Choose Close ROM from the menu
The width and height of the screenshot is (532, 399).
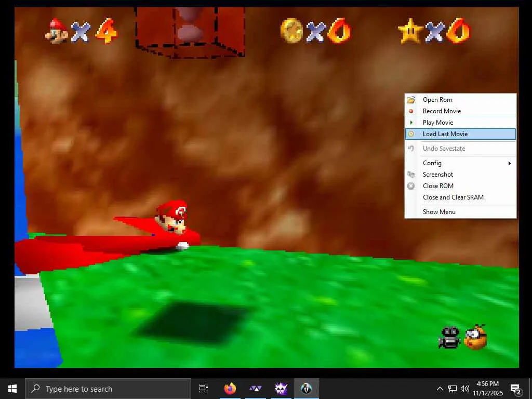[460, 186]
